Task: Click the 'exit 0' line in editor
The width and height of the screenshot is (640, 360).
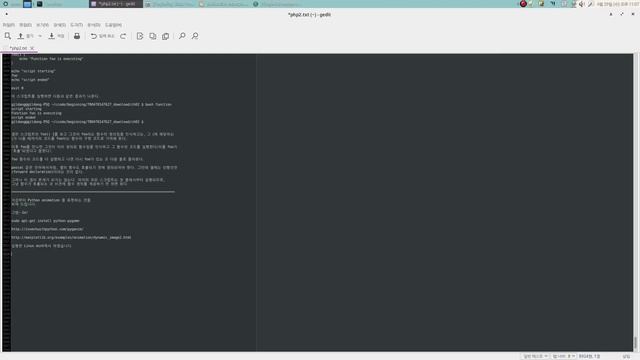Action: 17,88
